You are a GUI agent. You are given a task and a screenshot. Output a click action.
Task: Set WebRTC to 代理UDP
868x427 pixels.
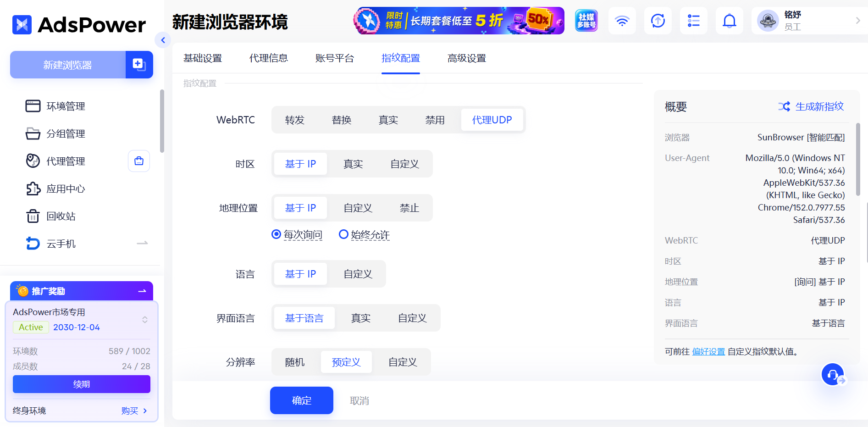tap(492, 120)
